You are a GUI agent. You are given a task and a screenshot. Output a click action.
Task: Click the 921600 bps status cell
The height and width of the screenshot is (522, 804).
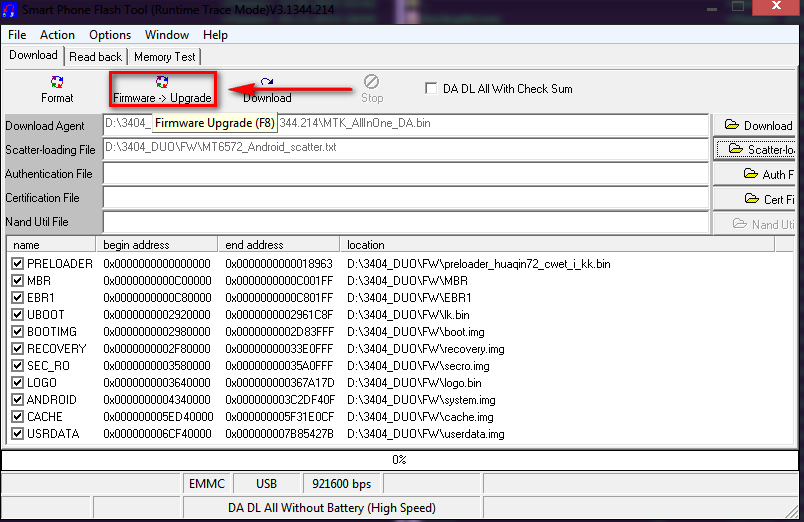click(x=341, y=484)
